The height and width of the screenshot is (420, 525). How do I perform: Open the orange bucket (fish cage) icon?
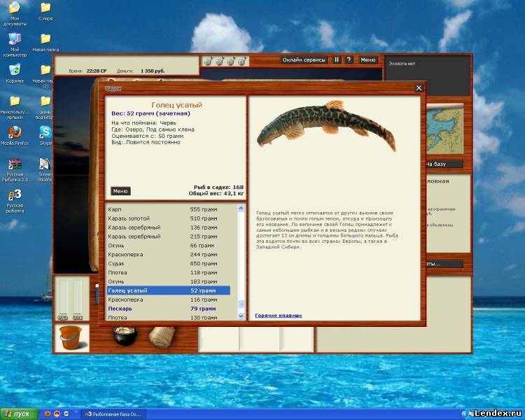(x=71, y=338)
